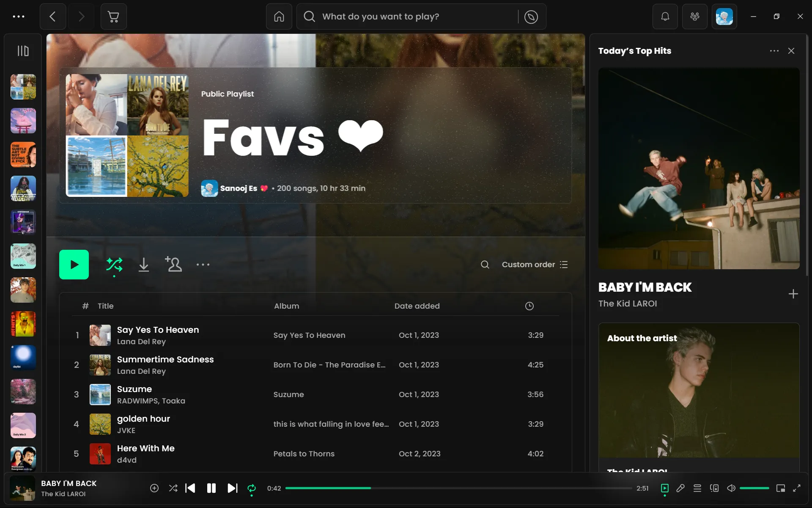812x508 pixels.
Task: Click the shuffle playback icon
Action: pos(173,488)
